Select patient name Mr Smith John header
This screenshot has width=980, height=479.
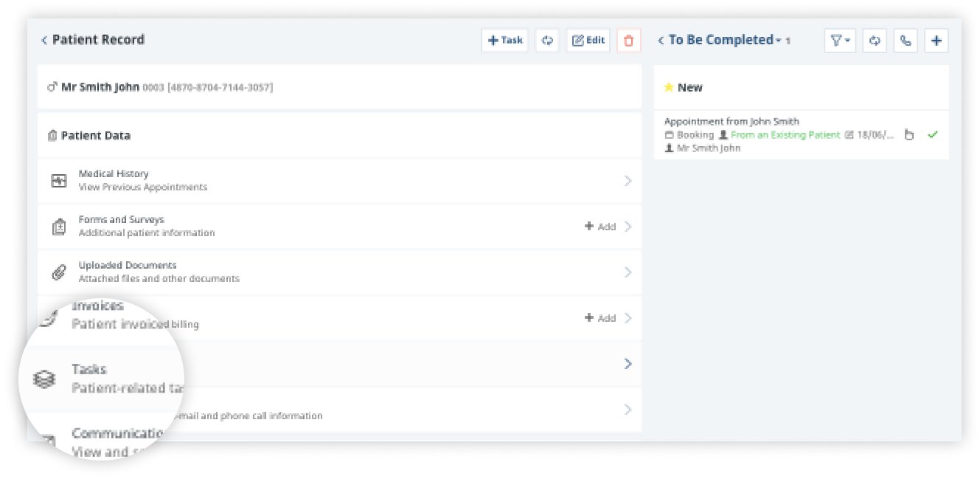click(100, 87)
